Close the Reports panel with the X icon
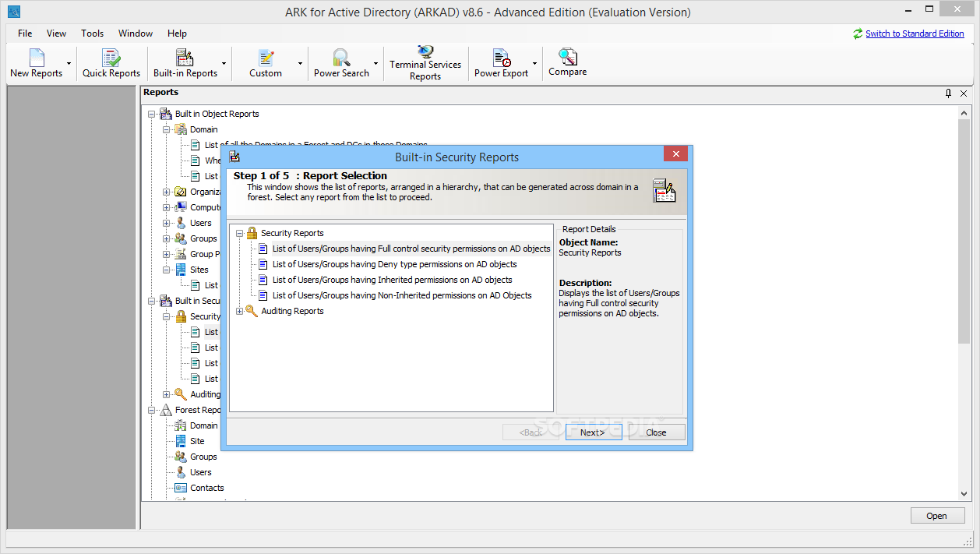The image size is (980, 554). point(964,94)
